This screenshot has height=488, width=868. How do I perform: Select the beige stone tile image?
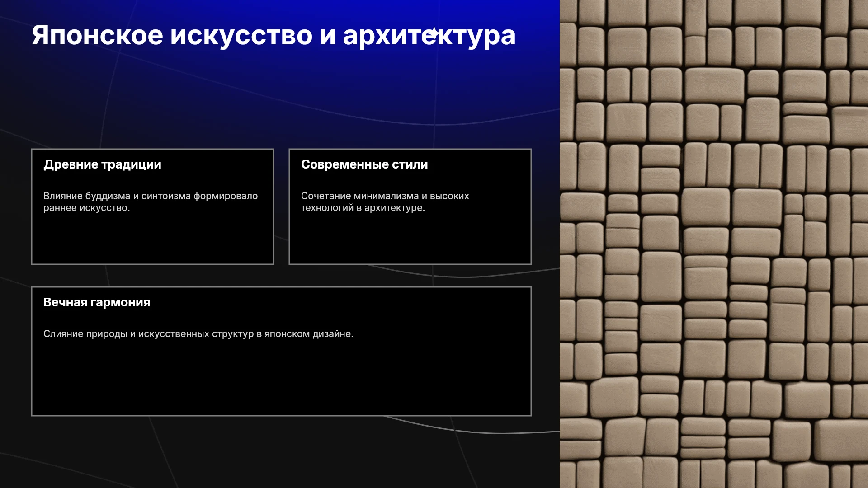coord(714,244)
